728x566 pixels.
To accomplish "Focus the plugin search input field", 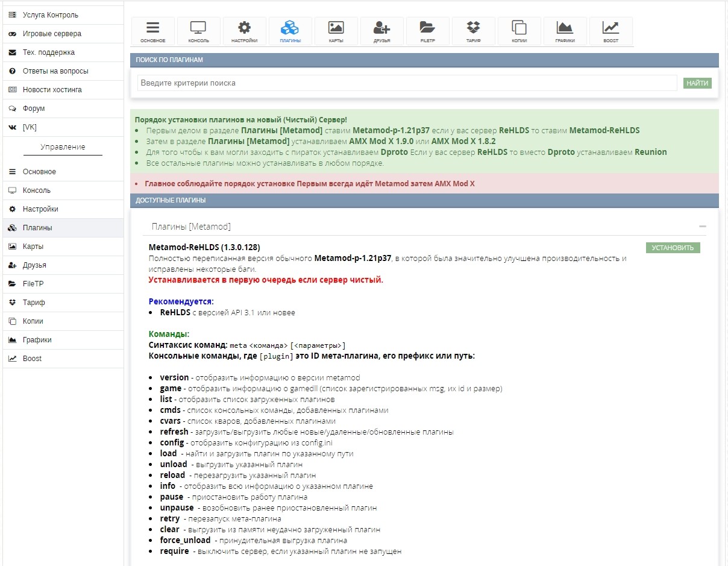I will 407,83.
